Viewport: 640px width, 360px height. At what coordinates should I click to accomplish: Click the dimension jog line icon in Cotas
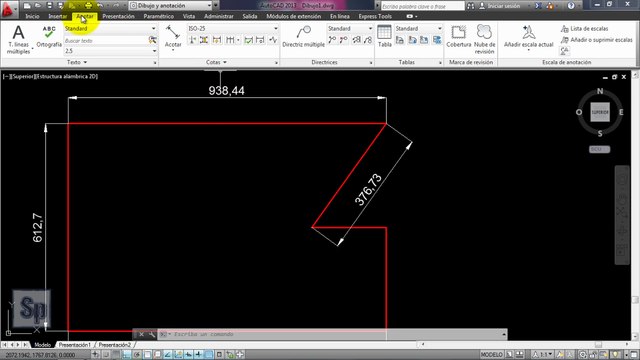(273, 40)
